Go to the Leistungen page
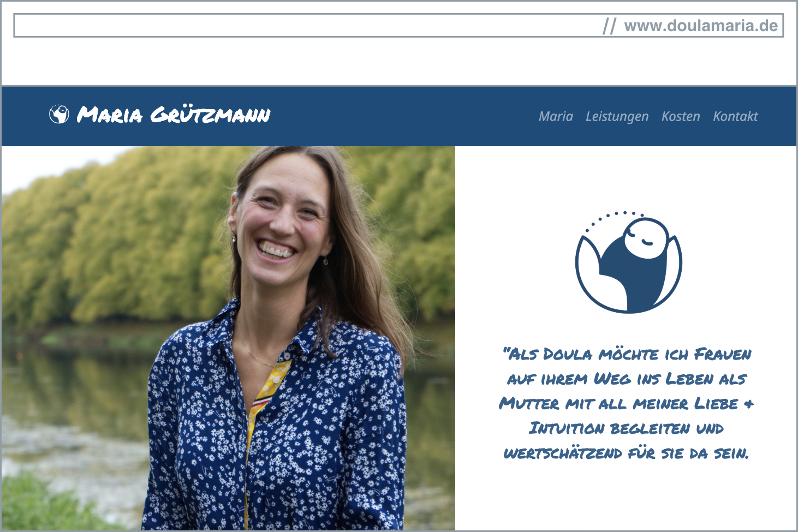The width and height of the screenshot is (798, 532). pos(617,117)
